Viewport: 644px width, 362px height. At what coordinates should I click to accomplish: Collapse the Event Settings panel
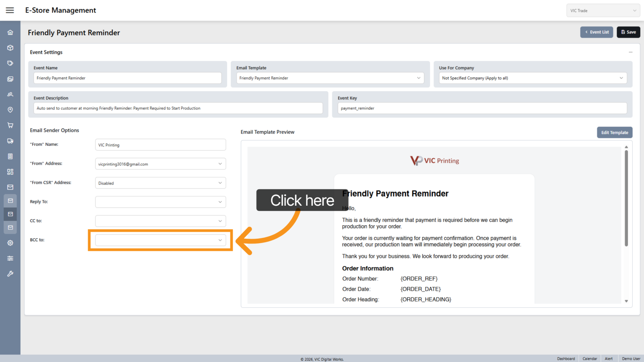tap(631, 52)
